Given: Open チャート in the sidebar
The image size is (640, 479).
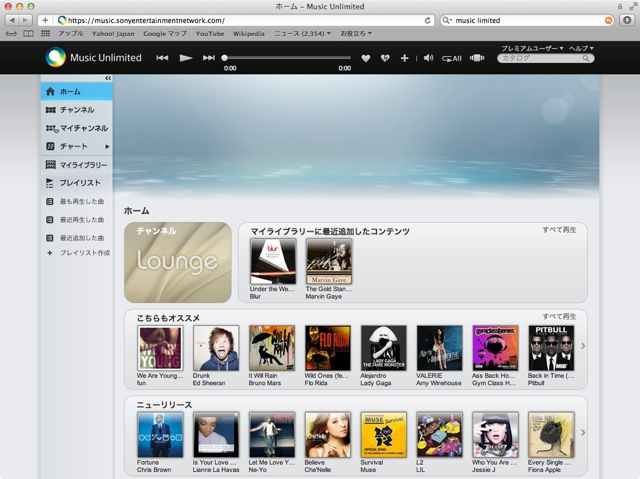Looking at the screenshot, I should click(73, 146).
